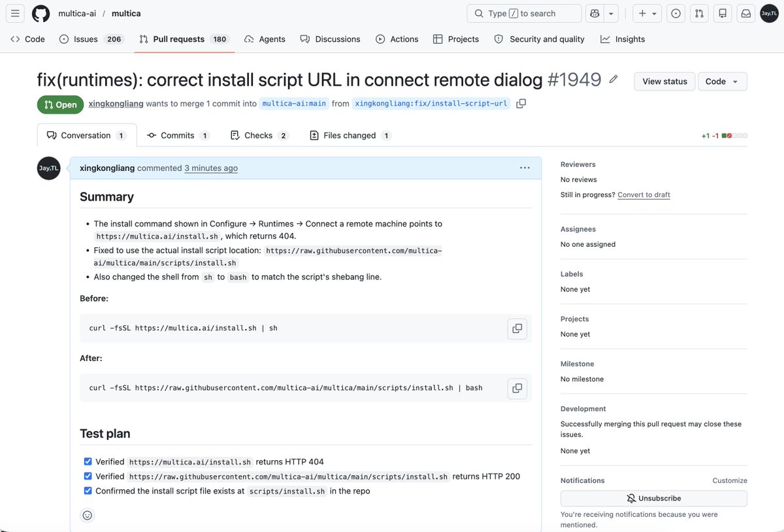
Task: Click the Unsubscribe button
Action: [654, 498]
